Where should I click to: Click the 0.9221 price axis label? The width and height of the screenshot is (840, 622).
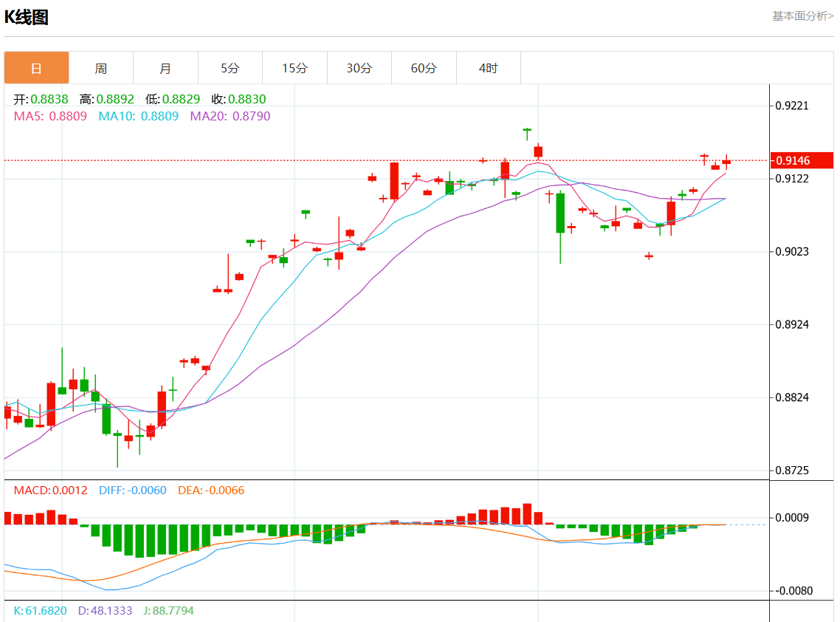coord(792,106)
